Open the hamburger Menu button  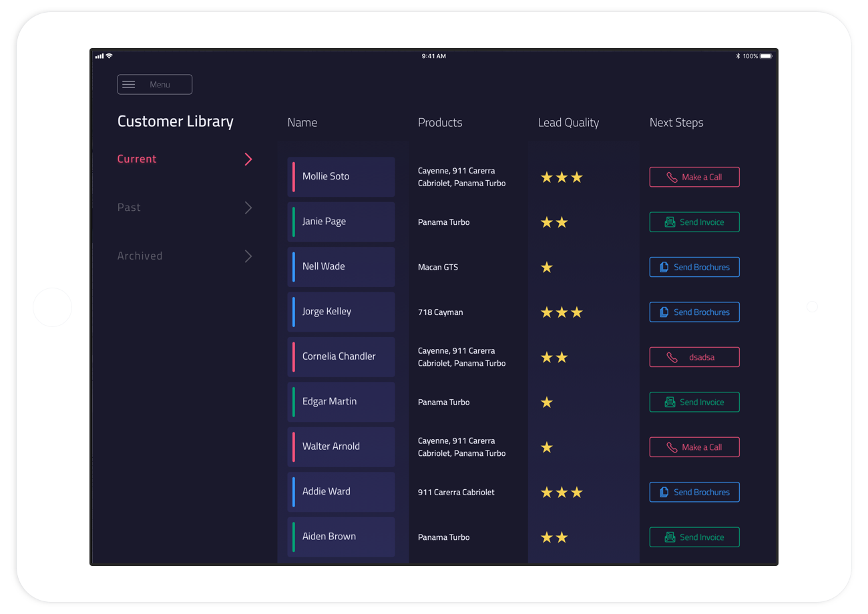(155, 84)
